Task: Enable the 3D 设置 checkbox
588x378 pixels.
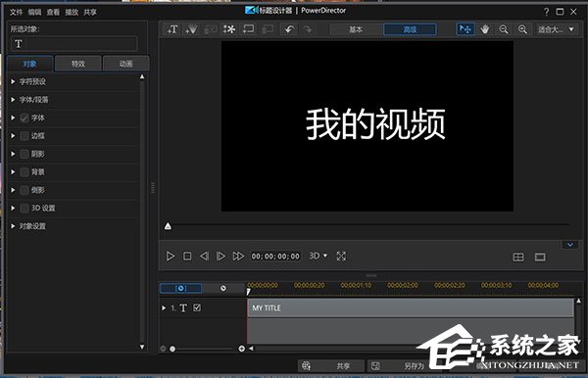Action: [x=24, y=208]
